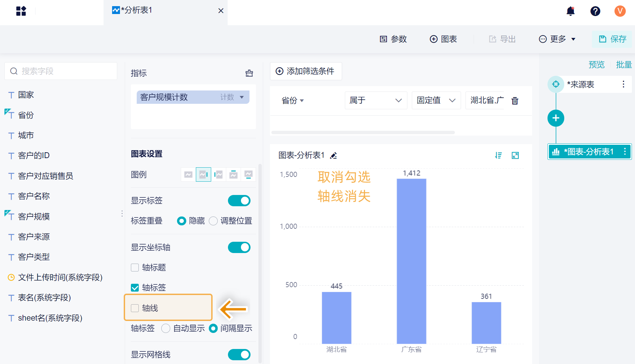Save the analysis with 保存
Image resolution: width=635 pixels, height=364 pixels.
[612, 39]
